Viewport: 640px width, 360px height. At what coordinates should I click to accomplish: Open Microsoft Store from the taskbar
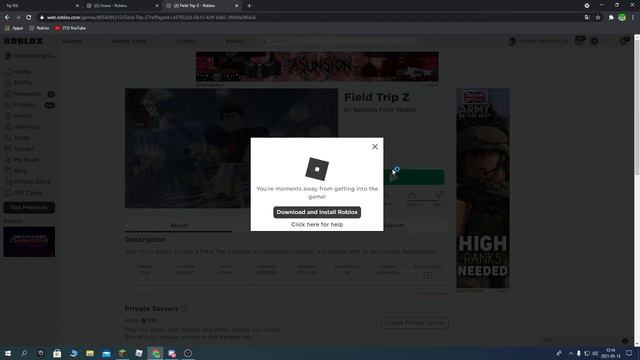pyautogui.click(x=57, y=353)
